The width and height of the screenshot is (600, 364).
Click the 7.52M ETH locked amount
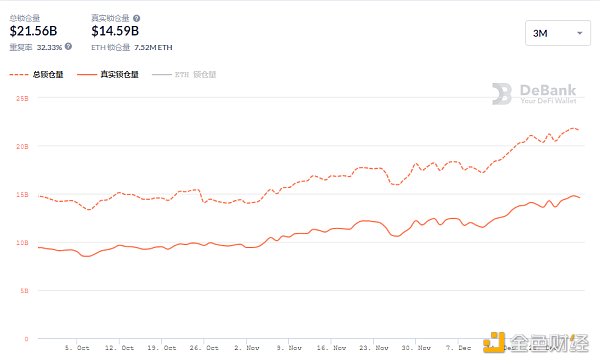click(x=153, y=47)
